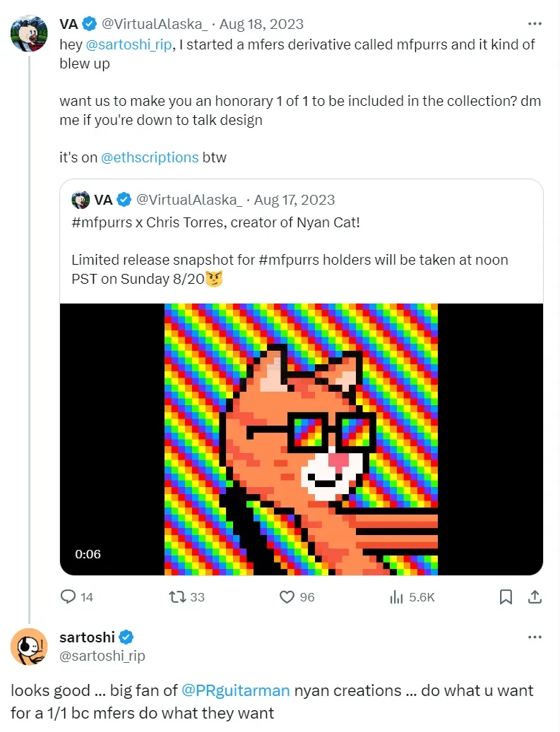Image resolution: width=560 pixels, height=732 pixels.
Task: Share the tweet via upload icon
Action: click(535, 597)
